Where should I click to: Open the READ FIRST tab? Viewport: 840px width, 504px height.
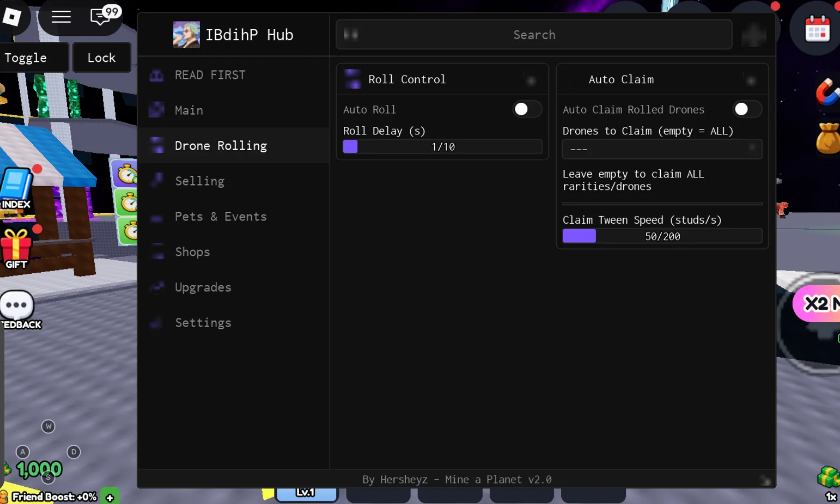pyautogui.click(x=233, y=75)
